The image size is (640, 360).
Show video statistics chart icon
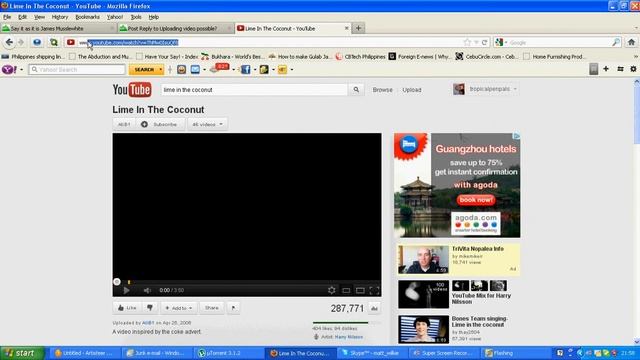(x=374, y=309)
